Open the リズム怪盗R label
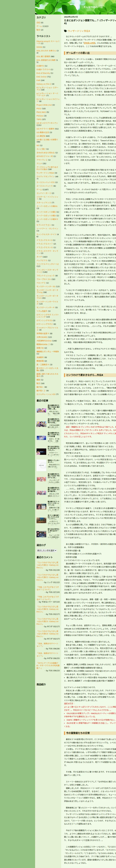This screenshot has width=116, height=868. pos(42,311)
